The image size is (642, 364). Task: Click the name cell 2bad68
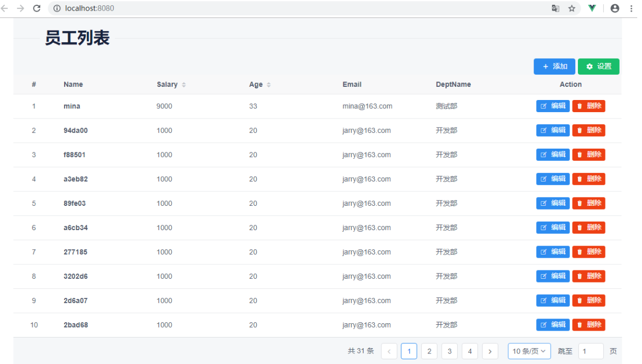76,325
